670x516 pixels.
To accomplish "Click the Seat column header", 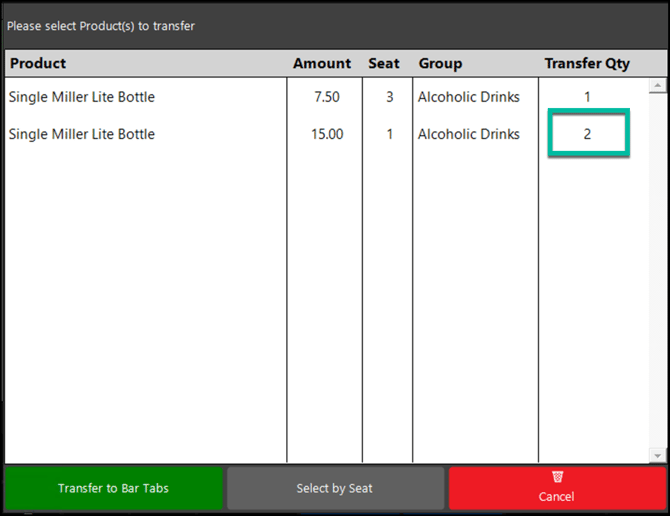I will (x=384, y=63).
